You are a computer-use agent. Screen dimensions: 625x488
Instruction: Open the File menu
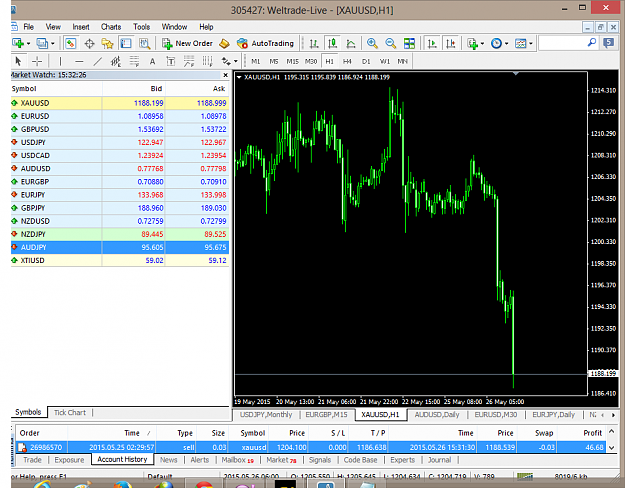[29, 27]
